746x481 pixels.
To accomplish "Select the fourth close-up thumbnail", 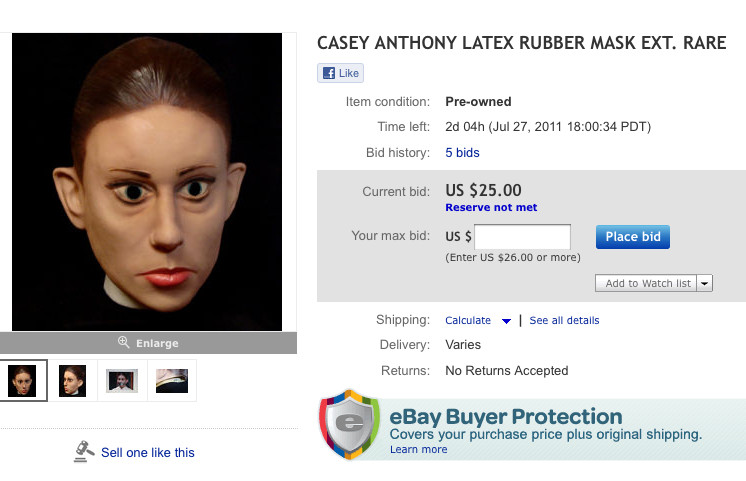I will (172, 381).
